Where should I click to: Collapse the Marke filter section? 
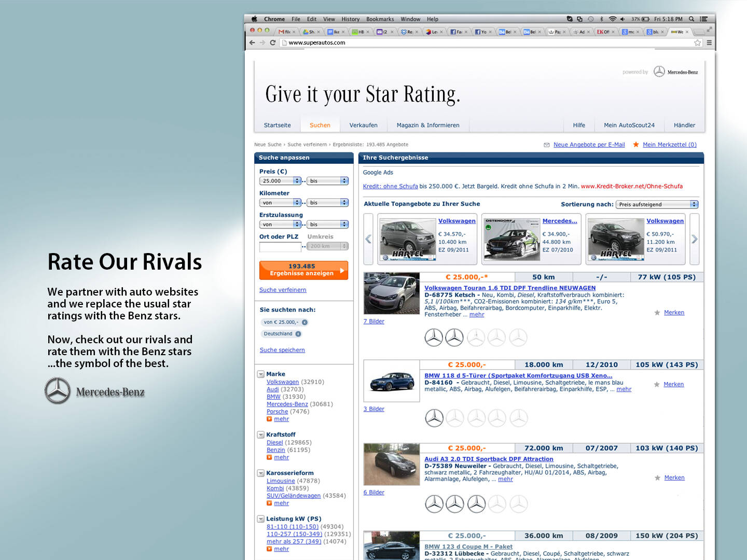point(261,374)
